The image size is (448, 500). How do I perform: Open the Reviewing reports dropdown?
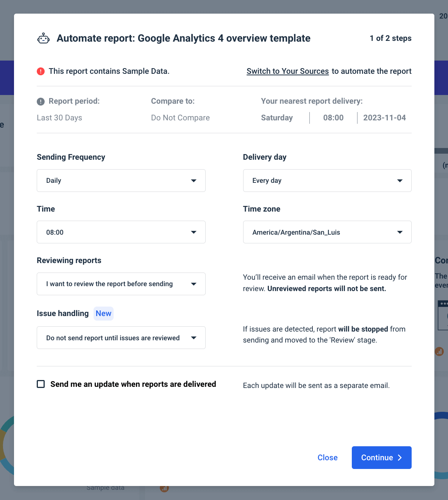(x=121, y=284)
